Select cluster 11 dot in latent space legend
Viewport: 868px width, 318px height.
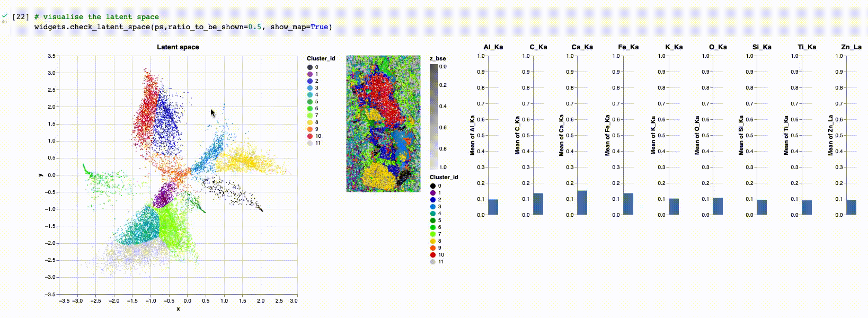(310, 143)
